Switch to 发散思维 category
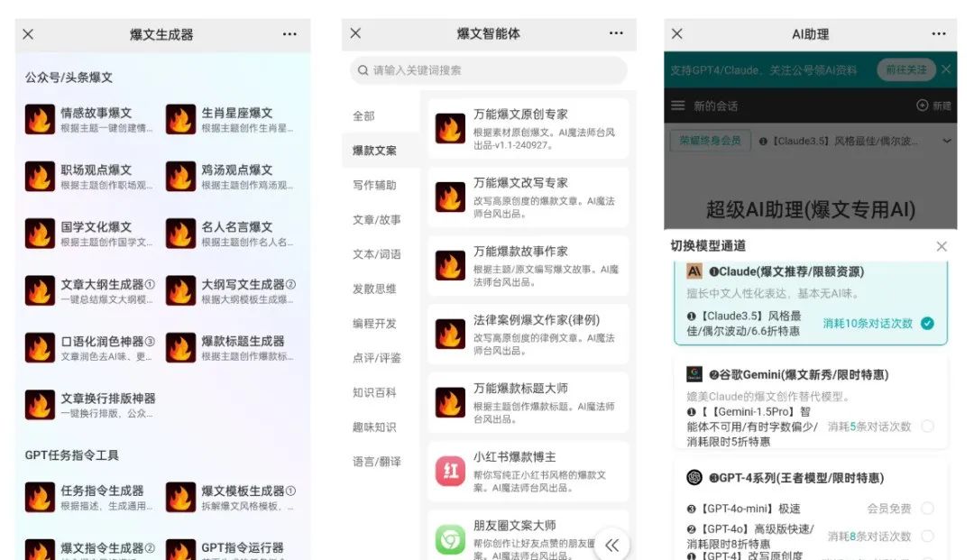974x560 pixels. [x=374, y=289]
